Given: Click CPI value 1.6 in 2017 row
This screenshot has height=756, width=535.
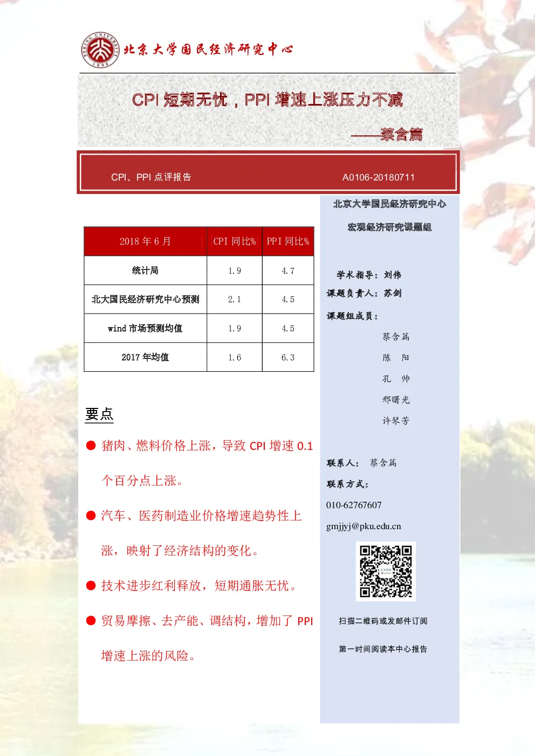Looking at the screenshot, I should click(235, 358).
